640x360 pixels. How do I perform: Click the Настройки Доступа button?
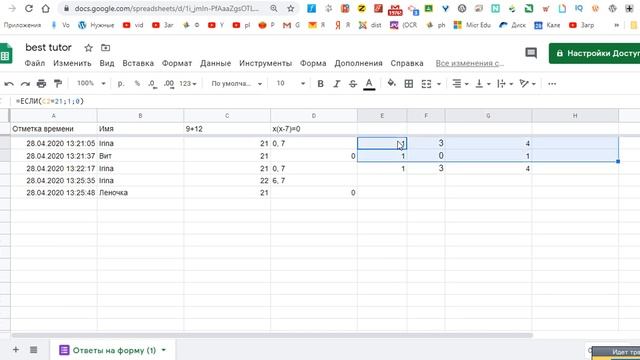click(x=594, y=53)
